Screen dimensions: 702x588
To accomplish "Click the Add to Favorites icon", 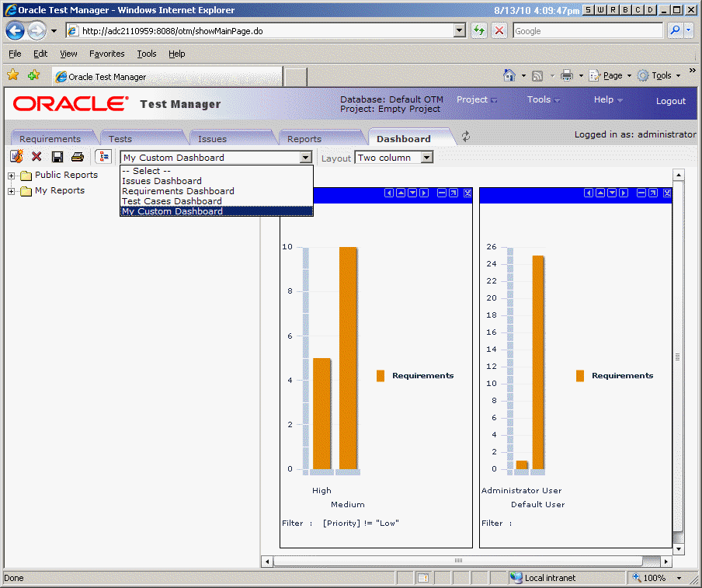I will point(33,75).
